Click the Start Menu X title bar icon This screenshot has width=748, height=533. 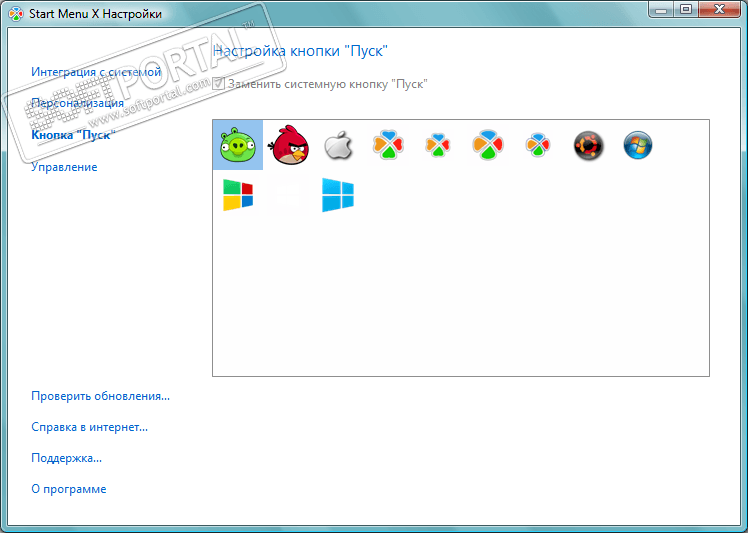tap(16, 14)
